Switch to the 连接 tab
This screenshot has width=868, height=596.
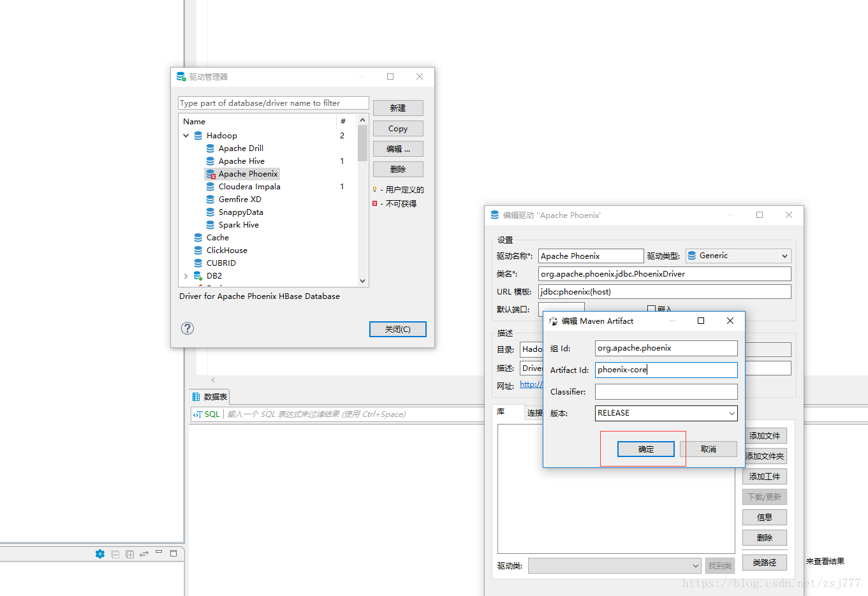click(x=534, y=413)
